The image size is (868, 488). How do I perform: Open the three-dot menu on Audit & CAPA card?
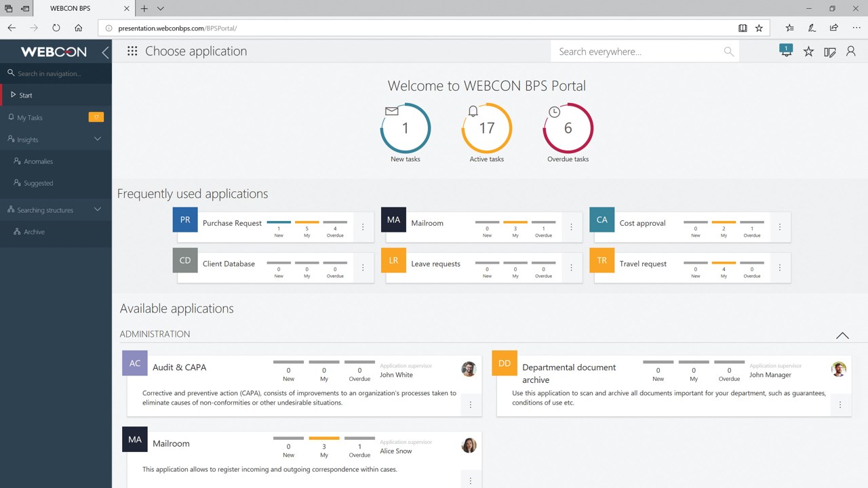tap(471, 405)
